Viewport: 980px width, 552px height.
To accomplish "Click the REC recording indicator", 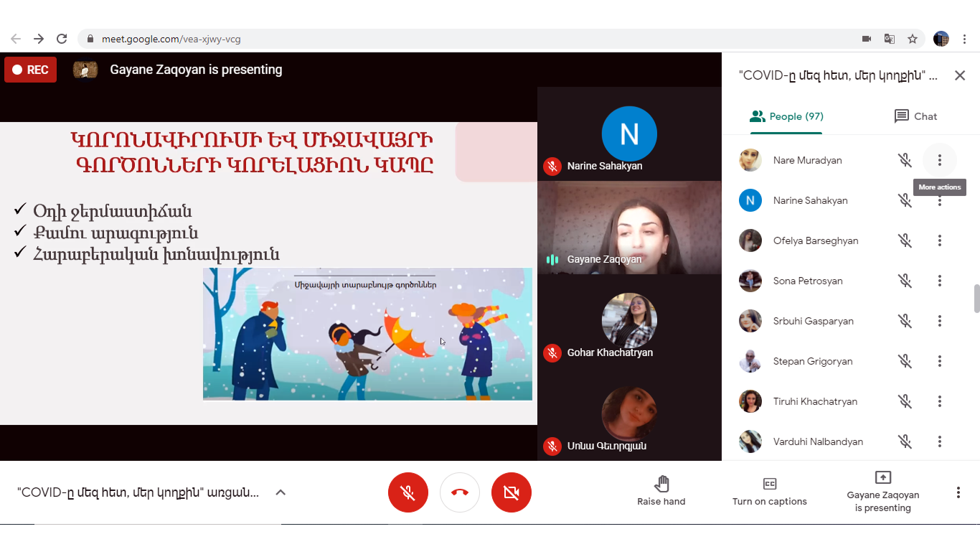I will pos(31,70).
